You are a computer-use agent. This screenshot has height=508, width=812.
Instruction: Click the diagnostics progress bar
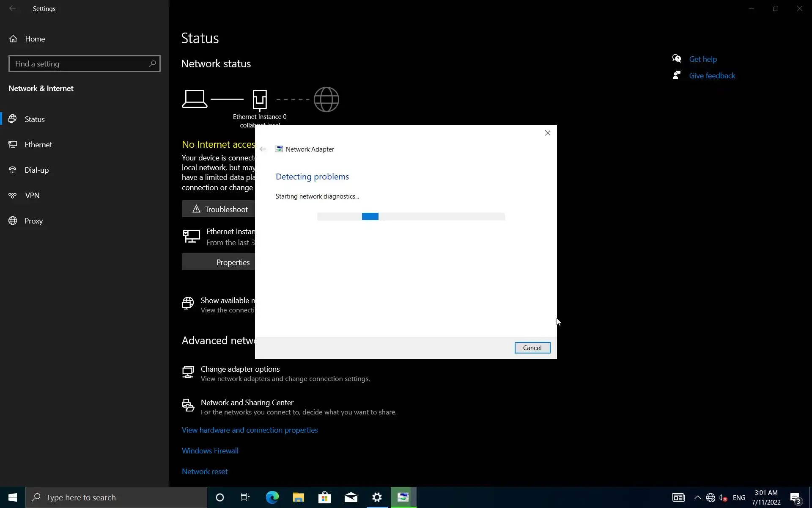(411, 217)
